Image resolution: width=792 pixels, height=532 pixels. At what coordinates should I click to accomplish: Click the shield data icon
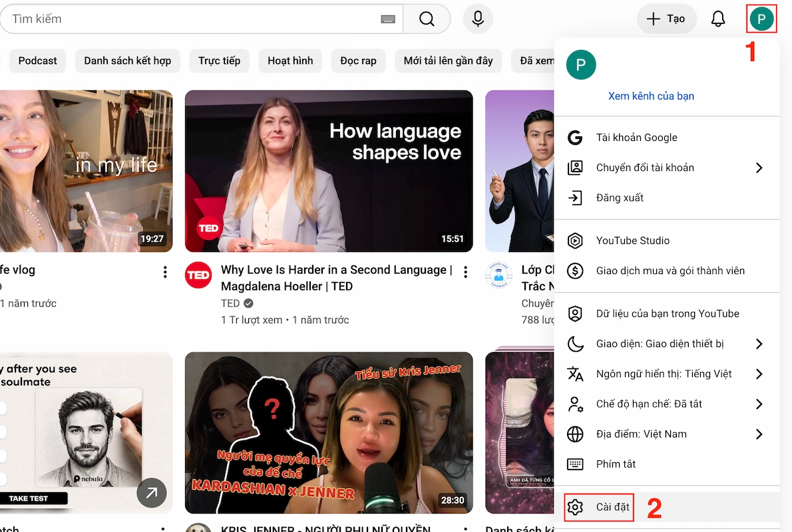pos(575,313)
